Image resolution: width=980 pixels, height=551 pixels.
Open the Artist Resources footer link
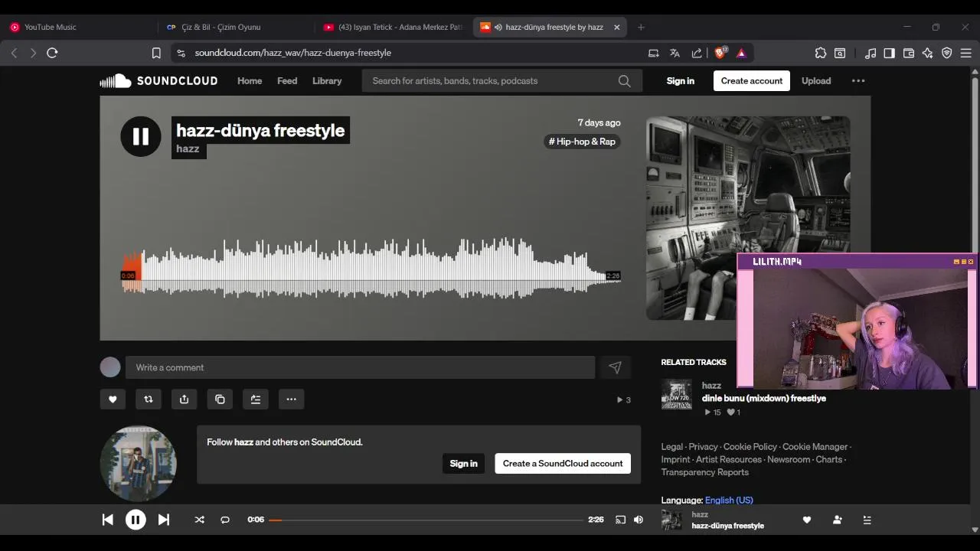click(x=730, y=460)
